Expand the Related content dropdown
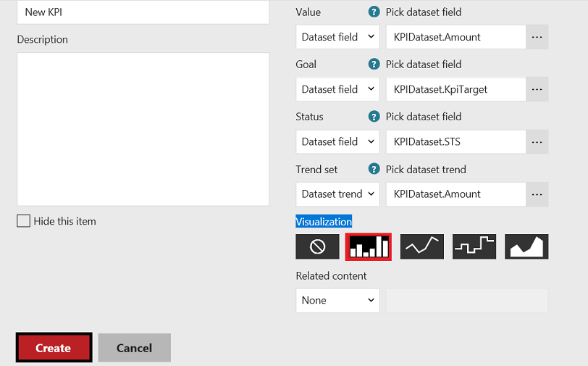The height and width of the screenshot is (366, 588). [x=338, y=300]
